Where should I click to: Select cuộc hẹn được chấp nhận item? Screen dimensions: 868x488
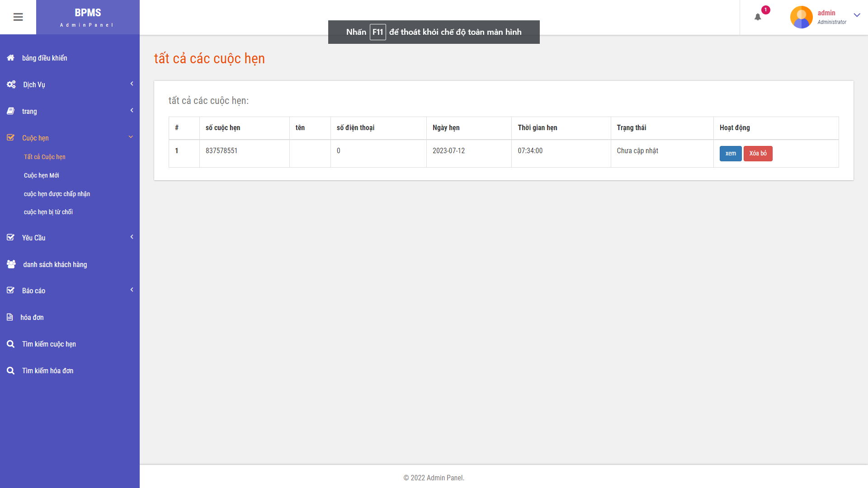(57, 194)
